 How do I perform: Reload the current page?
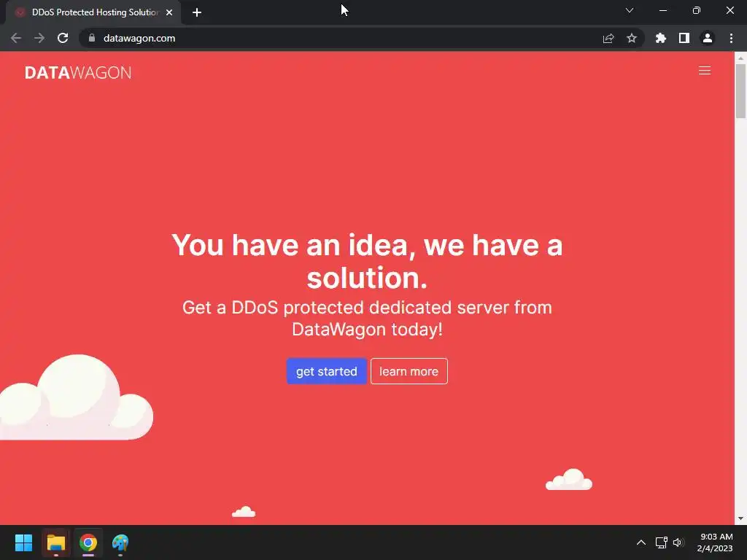tap(63, 38)
